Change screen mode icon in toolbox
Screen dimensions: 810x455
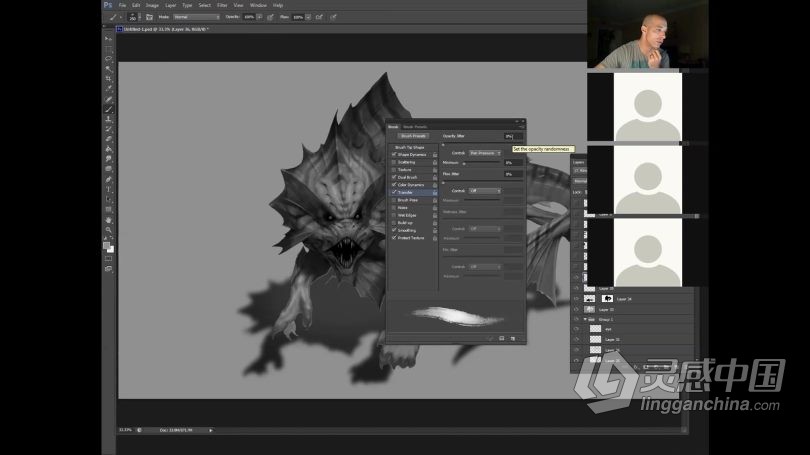108,269
